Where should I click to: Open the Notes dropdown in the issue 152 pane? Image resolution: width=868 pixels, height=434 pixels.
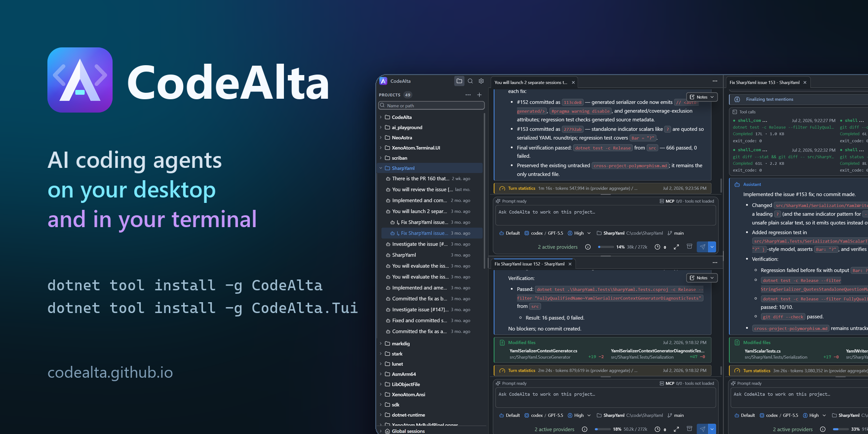(702, 278)
